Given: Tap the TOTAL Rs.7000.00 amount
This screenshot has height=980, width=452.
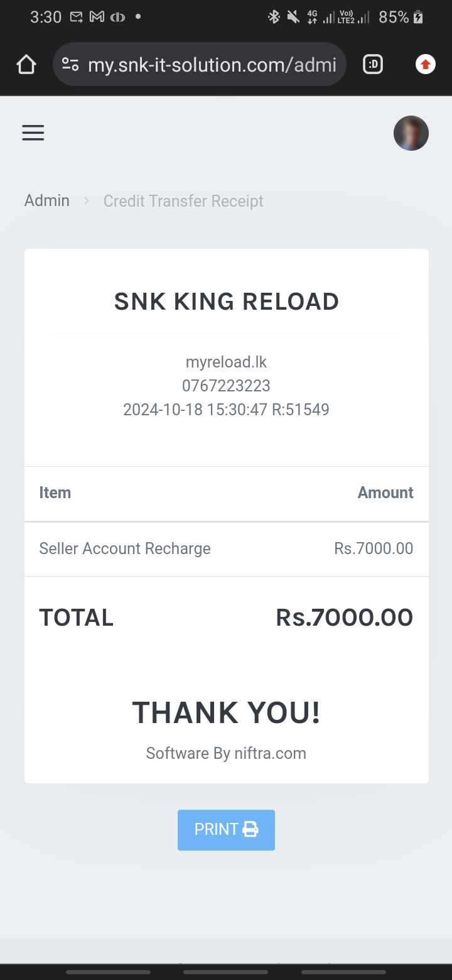Looking at the screenshot, I should tap(344, 618).
